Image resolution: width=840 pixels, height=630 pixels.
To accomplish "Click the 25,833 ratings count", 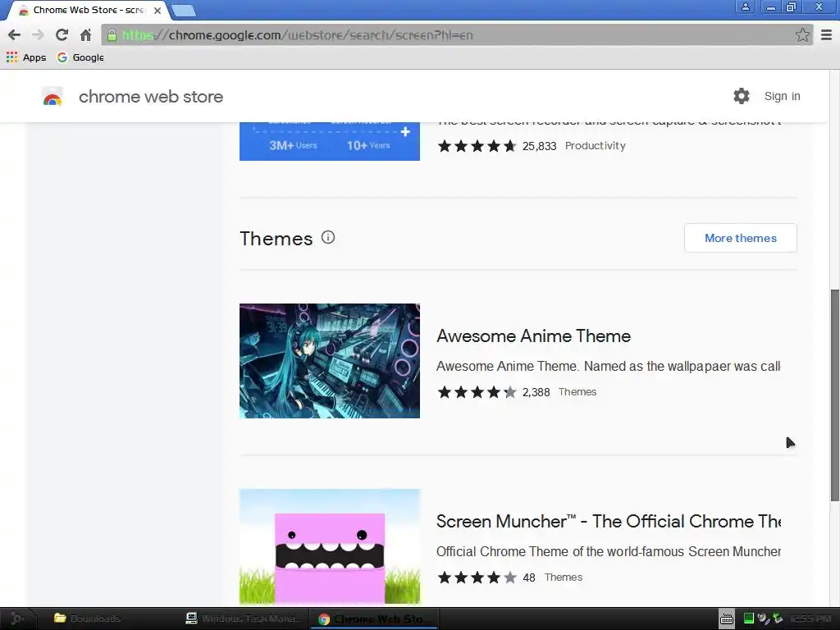I will pyautogui.click(x=540, y=146).
